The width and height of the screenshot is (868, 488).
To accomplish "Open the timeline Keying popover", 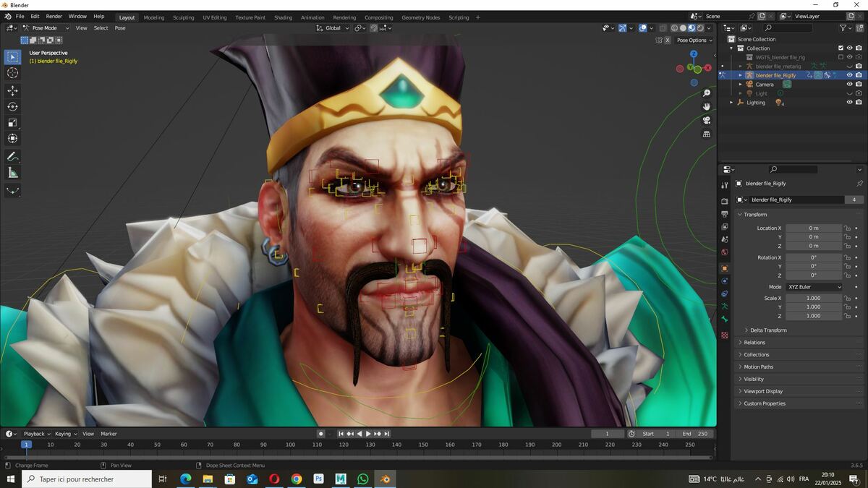I will [65, 434].
